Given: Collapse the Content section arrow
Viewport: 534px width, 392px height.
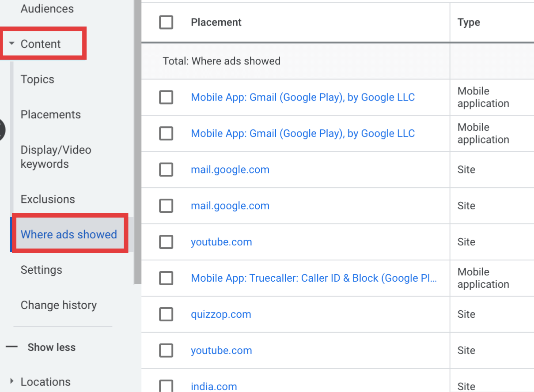Looking at the screenshot, I should (12, 44).
